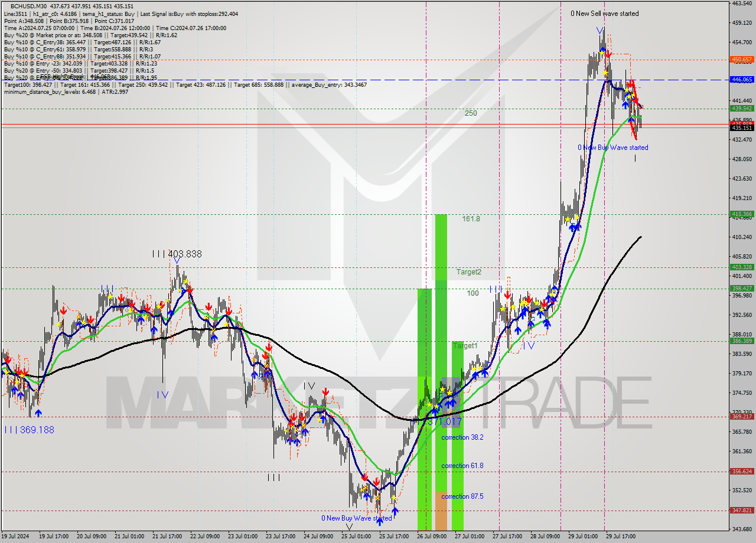This screenshot has height=543, width=756.
Task: Click the '19 Jul 2024' date label
Action: [16, 537]
